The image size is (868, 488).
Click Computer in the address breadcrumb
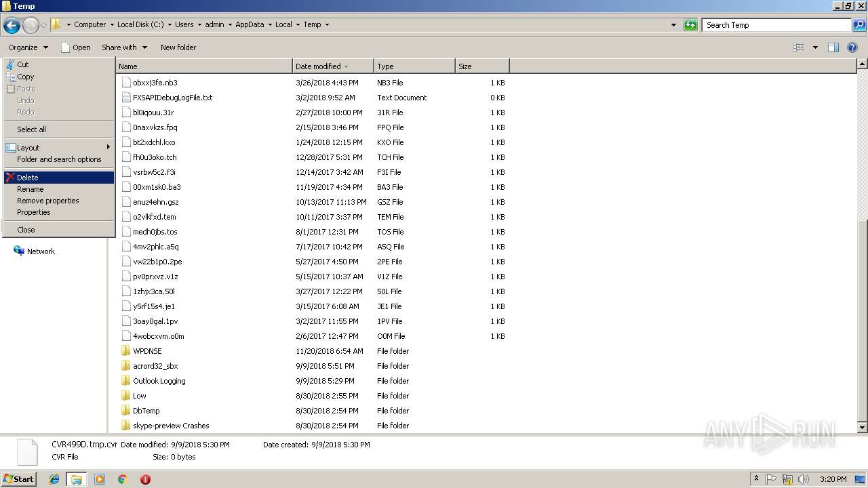tap(90, 24)
